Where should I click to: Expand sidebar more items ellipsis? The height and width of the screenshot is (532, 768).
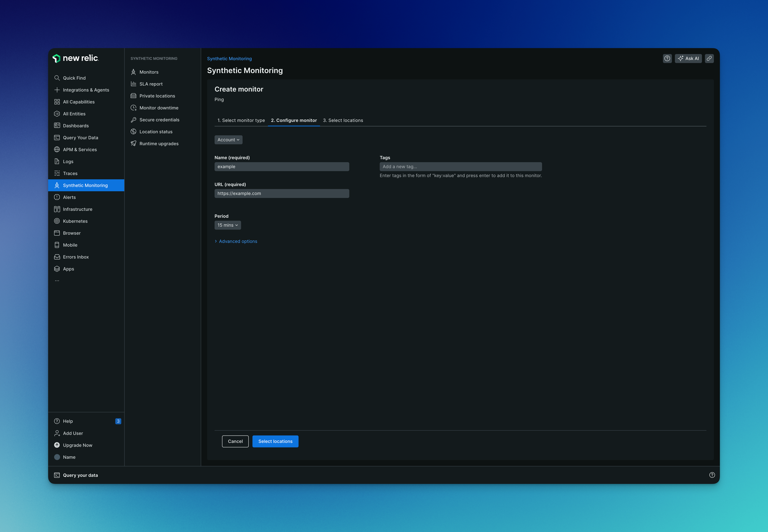click(x=57, y=281)
